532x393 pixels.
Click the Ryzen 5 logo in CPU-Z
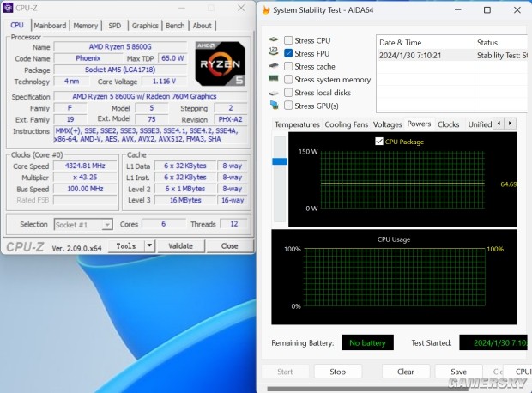[x=221, y=63]
